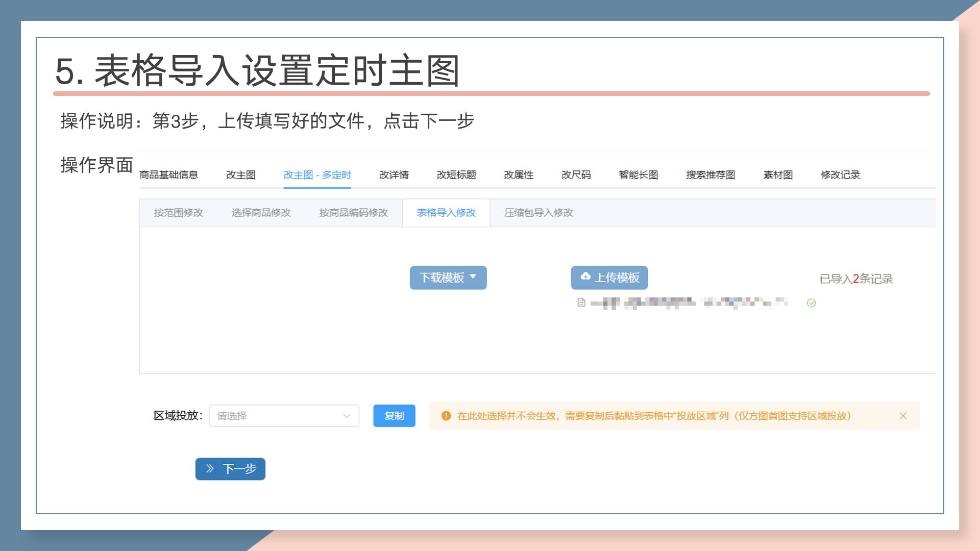
Task: Click the blurred uploaded file name
Action: (x=689, y=303)
